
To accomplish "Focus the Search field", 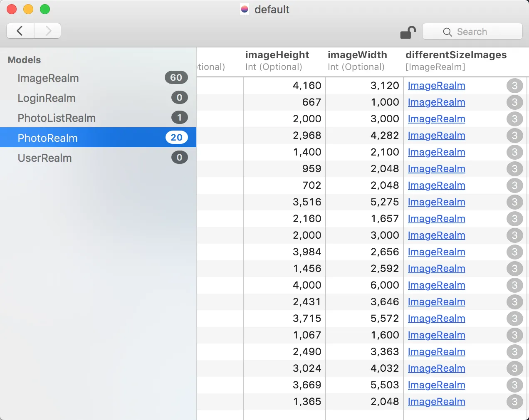I will (x=472, y=32).
